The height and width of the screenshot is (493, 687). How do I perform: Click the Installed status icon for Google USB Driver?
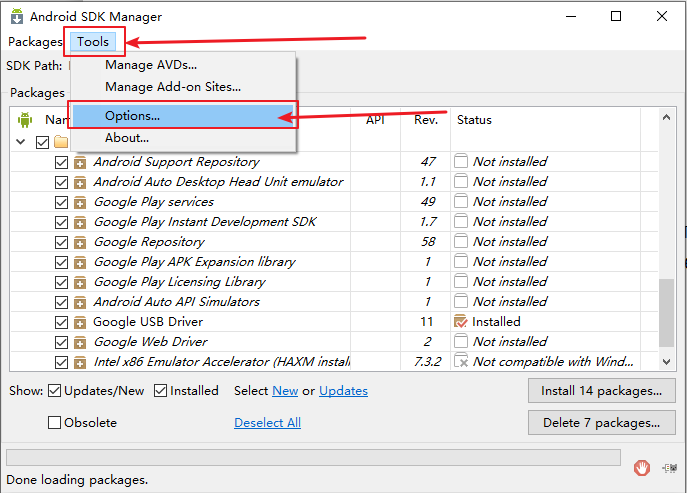click(460, 321)
